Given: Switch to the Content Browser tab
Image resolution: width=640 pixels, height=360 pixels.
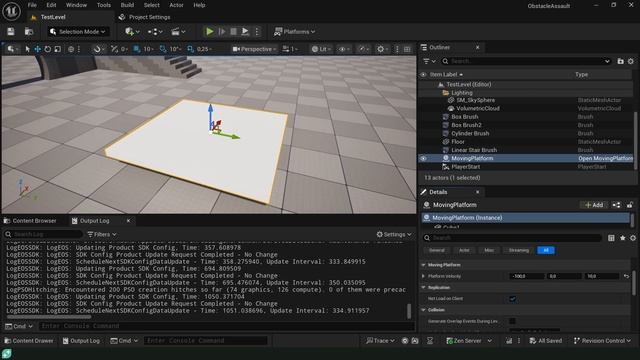Looking at the screenshot, I should click(30, 221).
